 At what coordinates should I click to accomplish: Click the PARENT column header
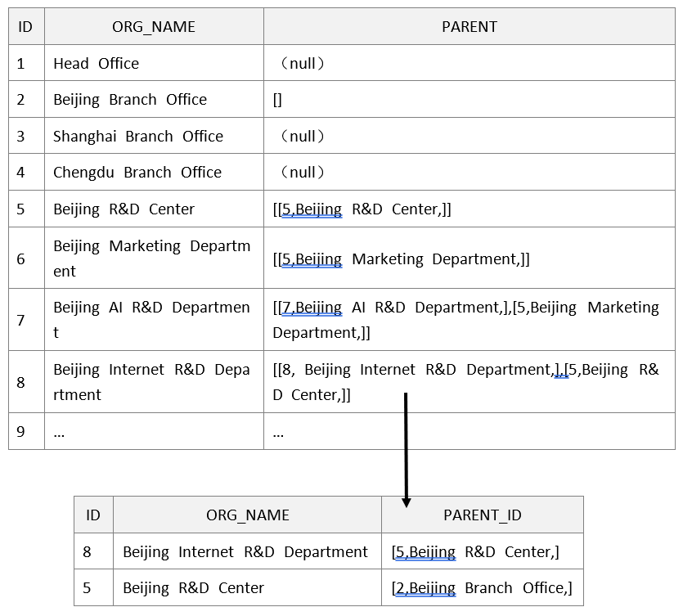click(469, 27)
